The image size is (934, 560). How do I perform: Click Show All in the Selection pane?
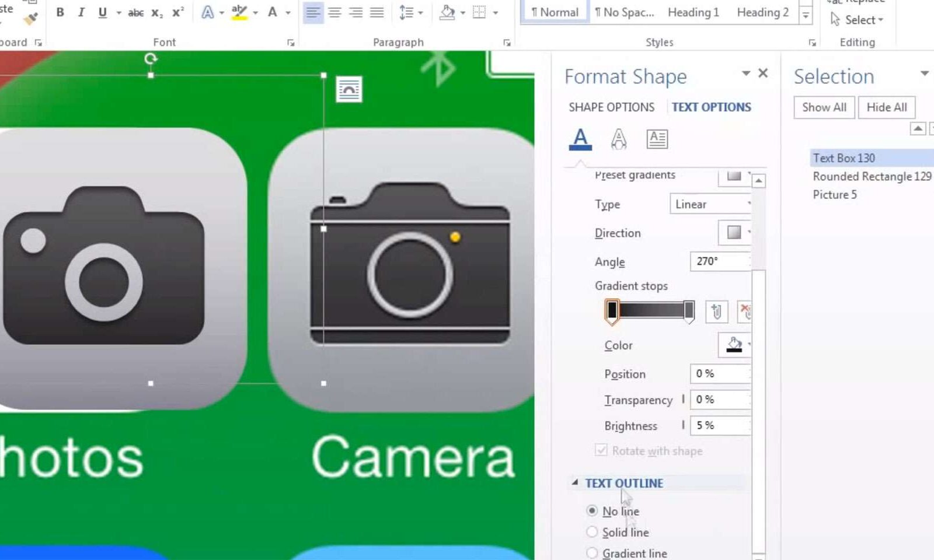pyautogui.click(x=824, y=107)
